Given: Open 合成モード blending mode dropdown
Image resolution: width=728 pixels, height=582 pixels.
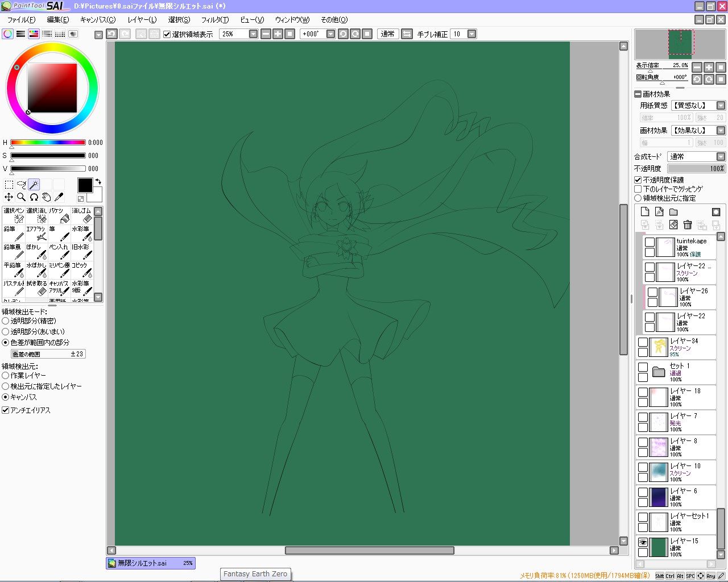Looking at the screenshot, I should [721, 157].
